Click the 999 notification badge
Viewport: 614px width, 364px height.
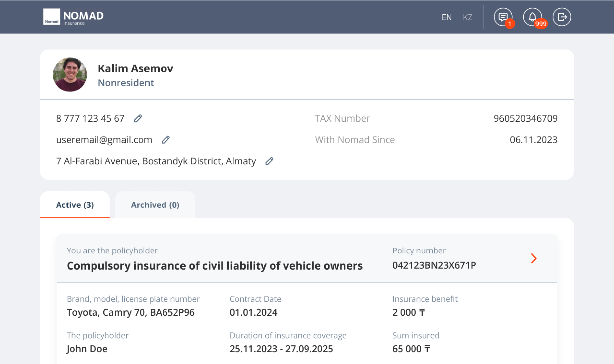(541, 24)
